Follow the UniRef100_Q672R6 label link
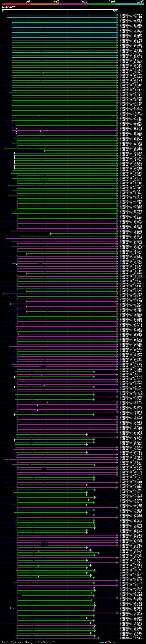Screen dimensions: 146x644 (x=131, y=65)
